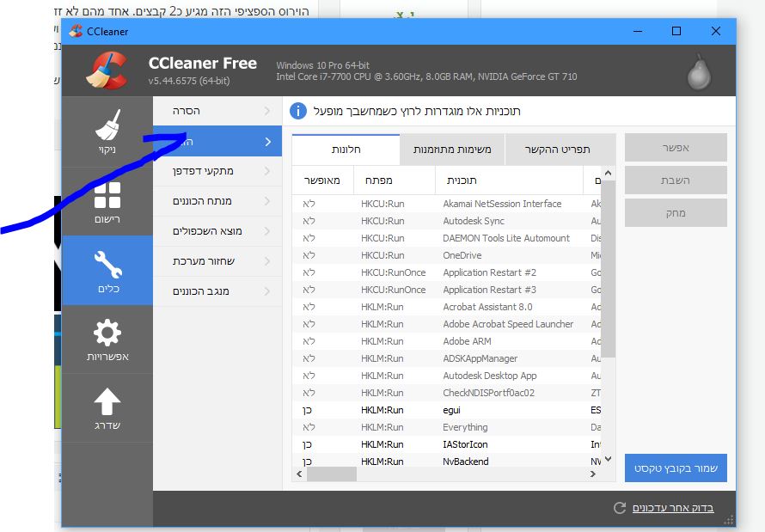The width and height of the screenshot is (765, 532).
Task: Click the vertical scrollbar thumb
Action: (x=608, y=269)
